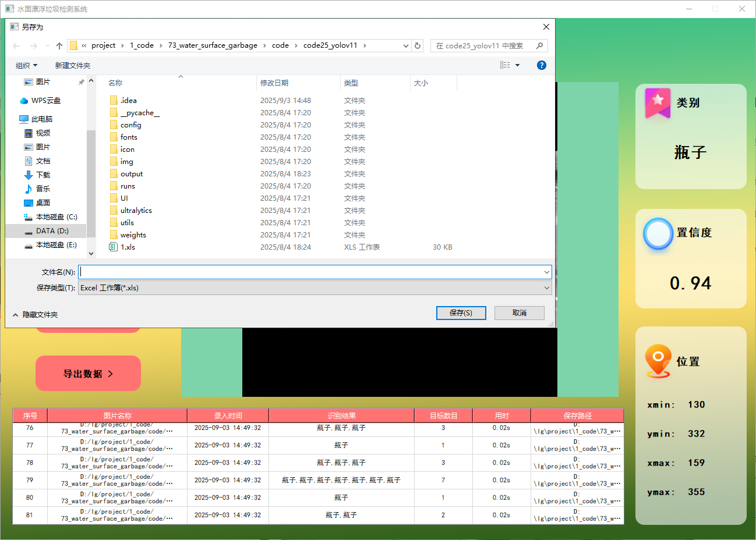756x540 pixels.
Task: Click 1_code in the breadcrumb path
Action: point(142,45)
